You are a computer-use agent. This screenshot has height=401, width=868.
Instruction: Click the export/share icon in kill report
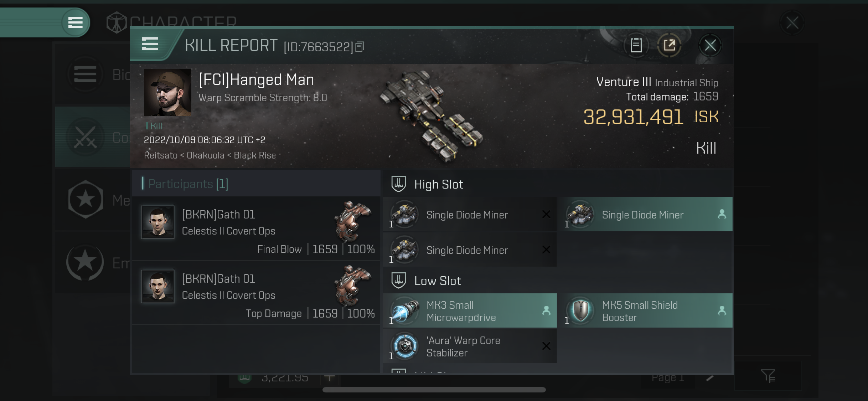point(669,45)
